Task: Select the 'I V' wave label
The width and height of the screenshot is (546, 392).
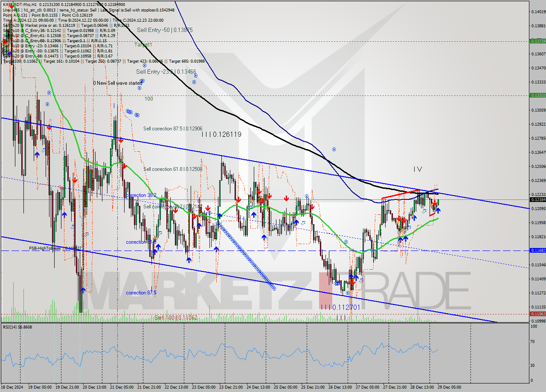Action: [418, 169]
